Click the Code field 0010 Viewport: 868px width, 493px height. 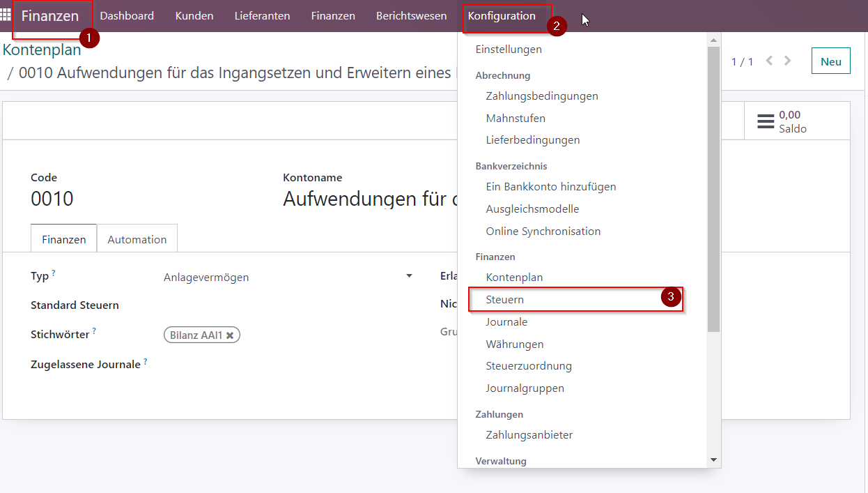52,199
